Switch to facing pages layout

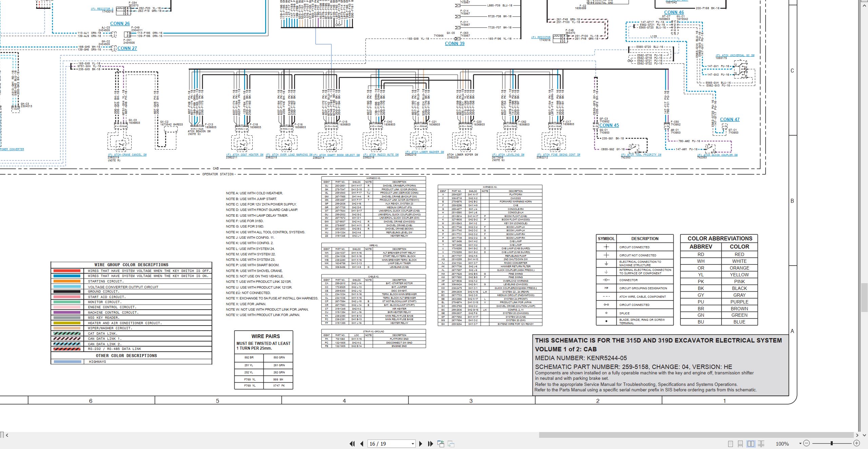[x=751, y=444]
